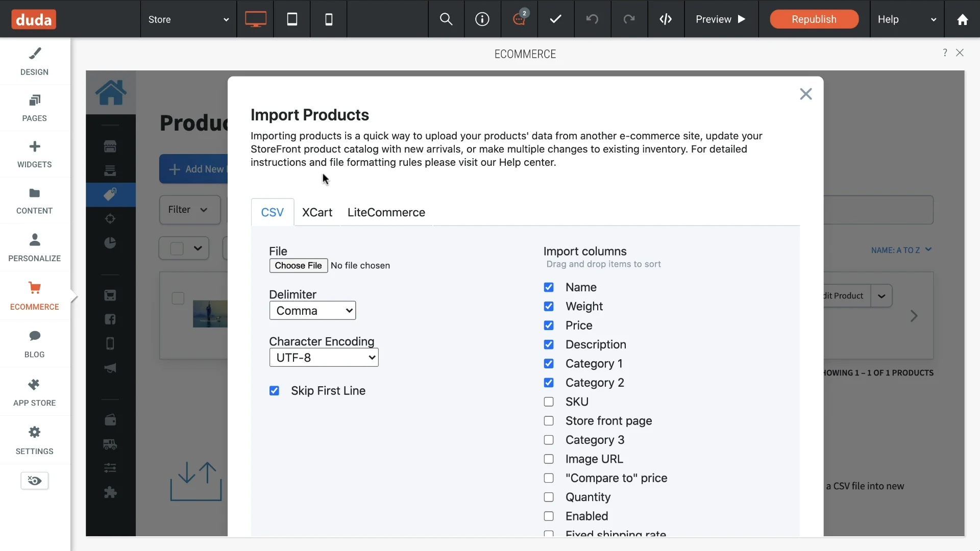The image size is (980, 551).
Task: Open the site info icon
Action: tap(482, 19)
